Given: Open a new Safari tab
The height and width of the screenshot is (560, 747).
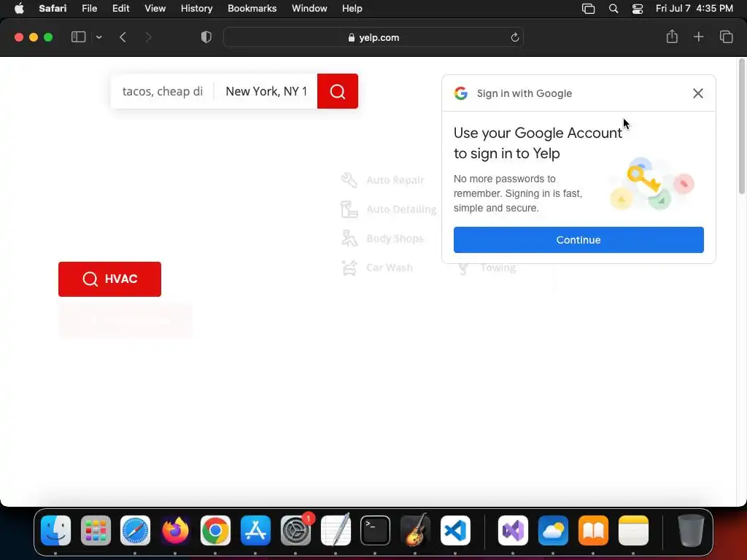Looking at the screenshot, I should [698, 36].
